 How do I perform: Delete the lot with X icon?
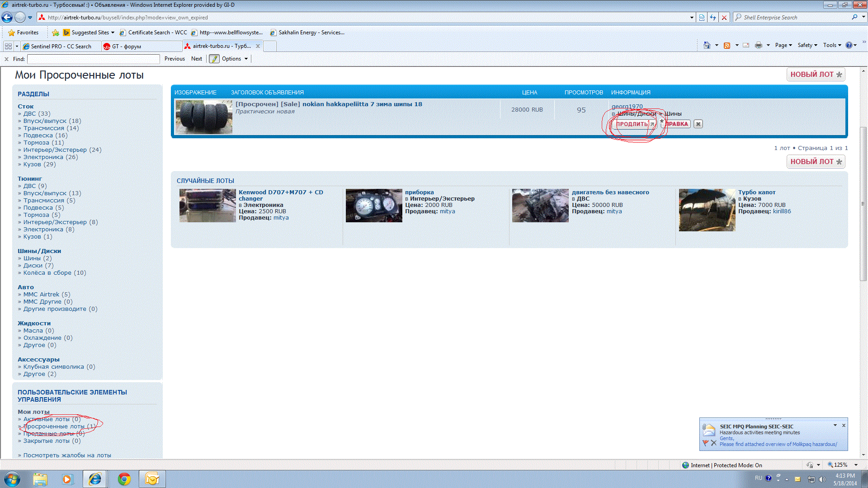698,124
